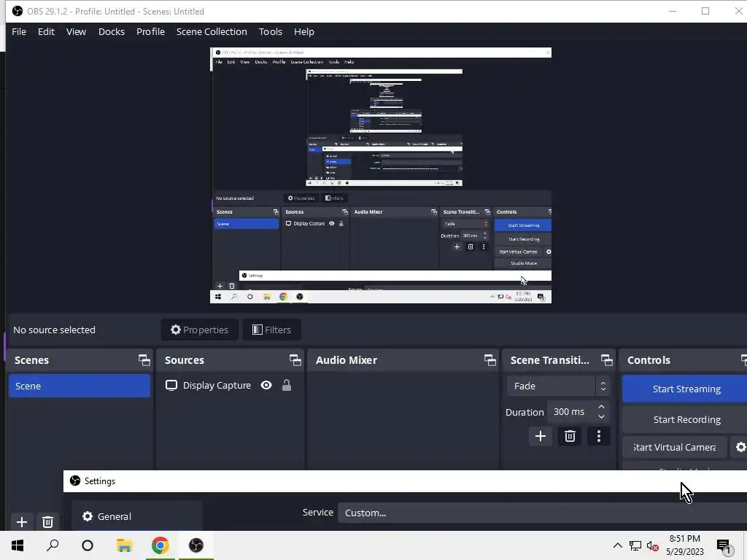Click the OBS preview canvas
The width and height of the screenshot is (747, 560).
pos(381,175)
